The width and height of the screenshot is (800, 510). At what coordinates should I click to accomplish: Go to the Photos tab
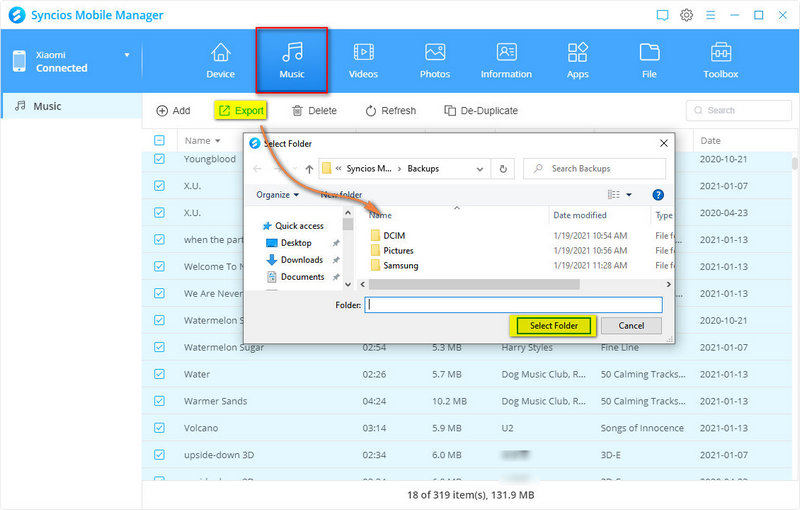(x=435, y=61)
